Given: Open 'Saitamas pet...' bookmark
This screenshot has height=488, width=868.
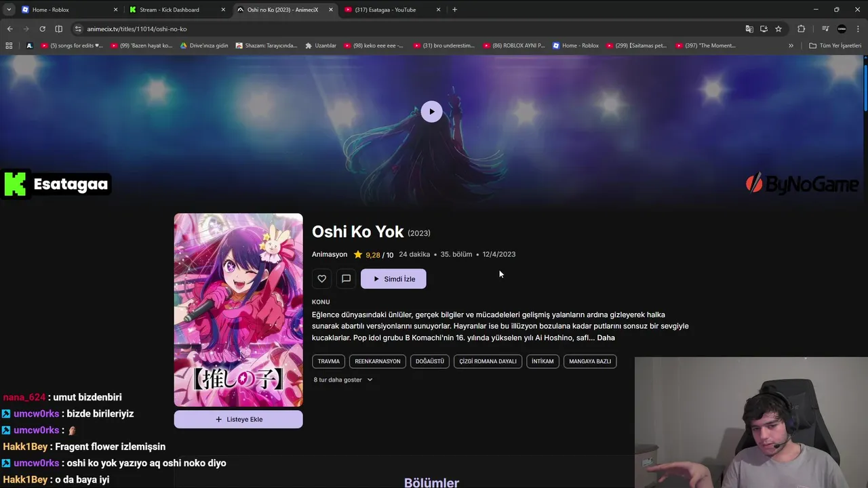Looking at the screenshot, I should tap(637, 45).
